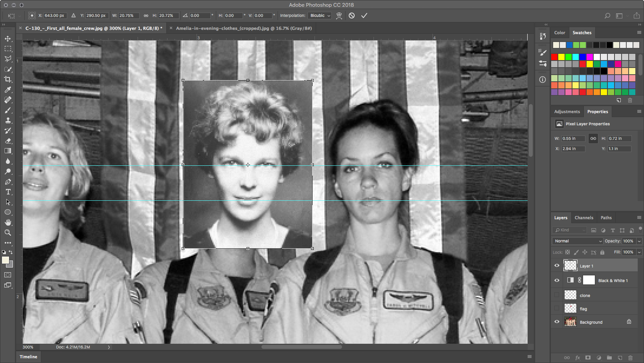Toggle the width-height link in Properties
The height and width of the screenshot is (363, 644).
(593, 138)
